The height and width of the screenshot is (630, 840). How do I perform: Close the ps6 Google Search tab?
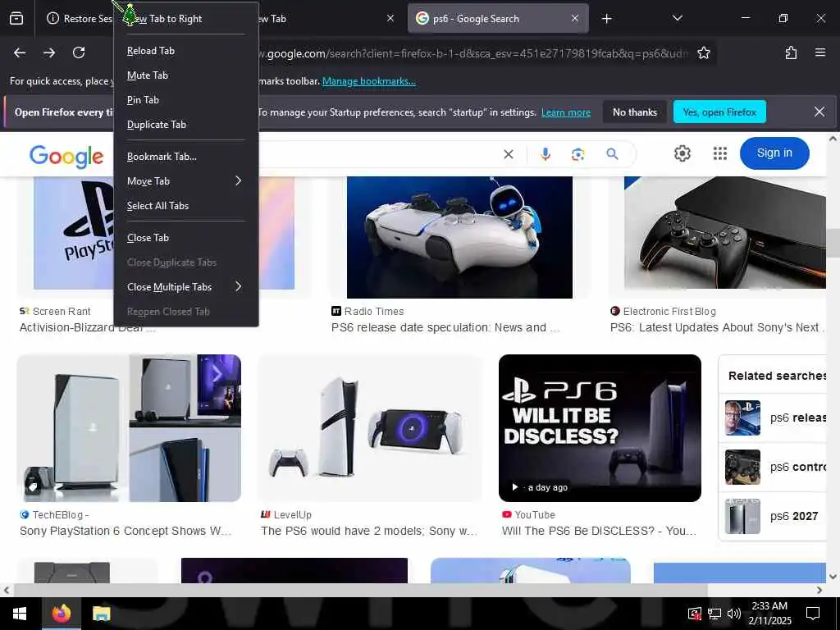coord(575,19)
